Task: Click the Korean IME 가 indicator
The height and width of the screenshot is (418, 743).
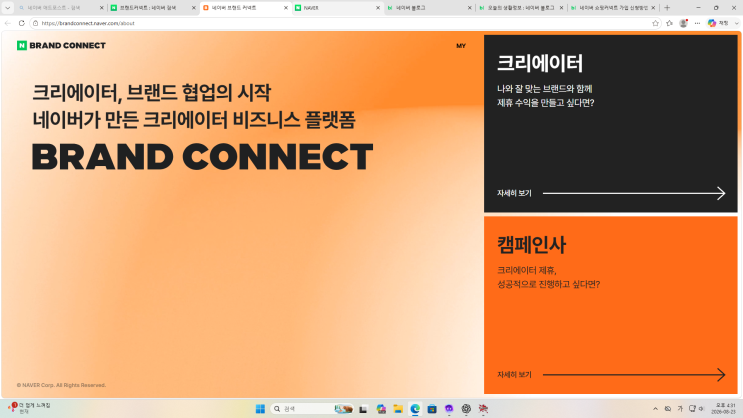Action: tap(680, 409)
